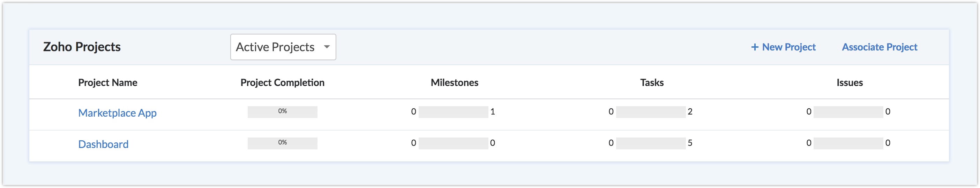
Task: Click the Associate Project link
Action: tap(879, 47)
